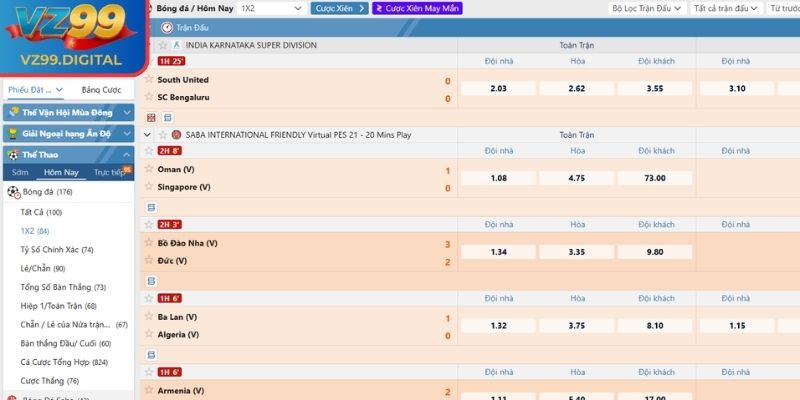
Task: Collapse the Thể Thao section
Action: [x=126, y=155]
